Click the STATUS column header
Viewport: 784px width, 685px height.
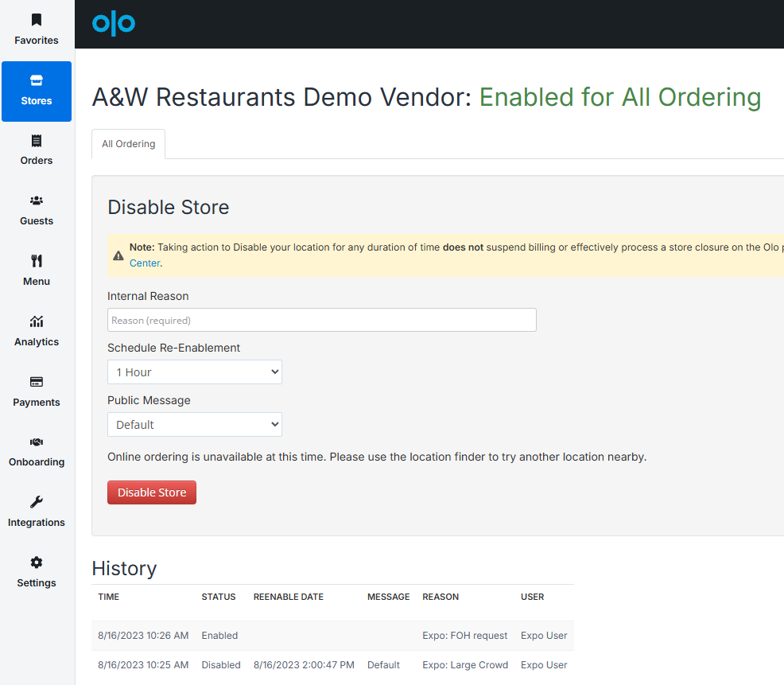(219, 597)
